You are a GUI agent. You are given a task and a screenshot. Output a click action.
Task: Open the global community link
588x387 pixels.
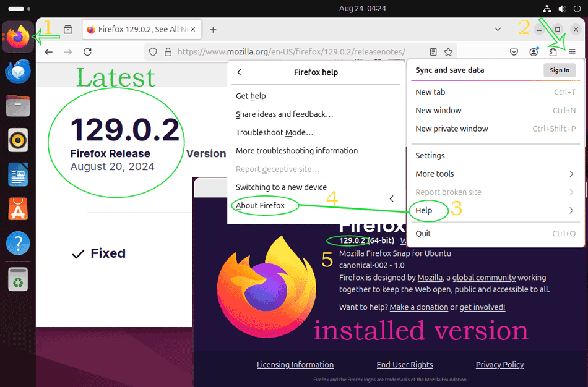tap(484, 278)
